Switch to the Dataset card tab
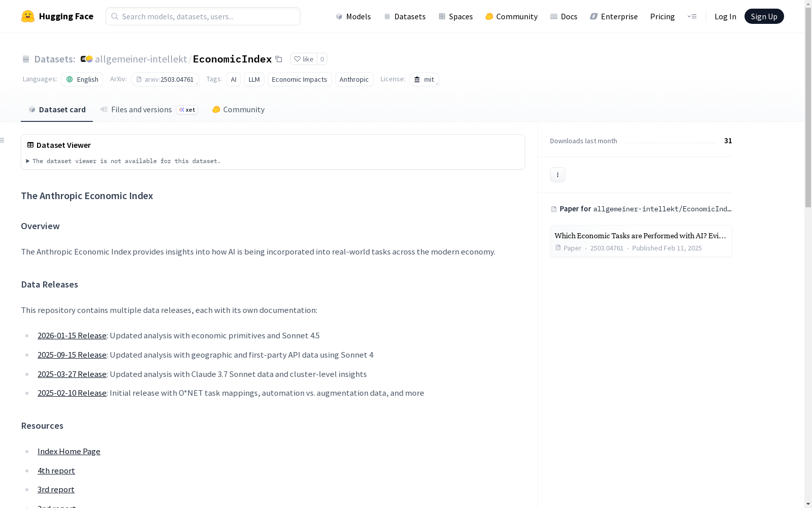 click(x=57, y=110)
